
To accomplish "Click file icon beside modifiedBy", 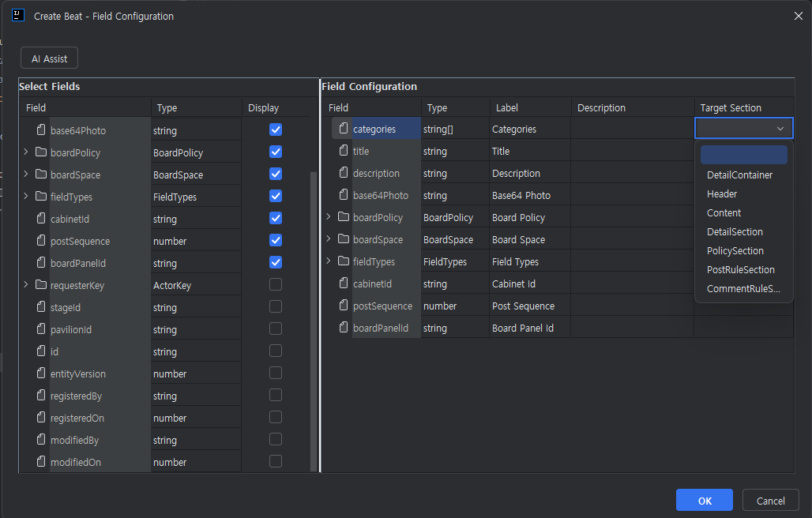I will coord(41,439).
